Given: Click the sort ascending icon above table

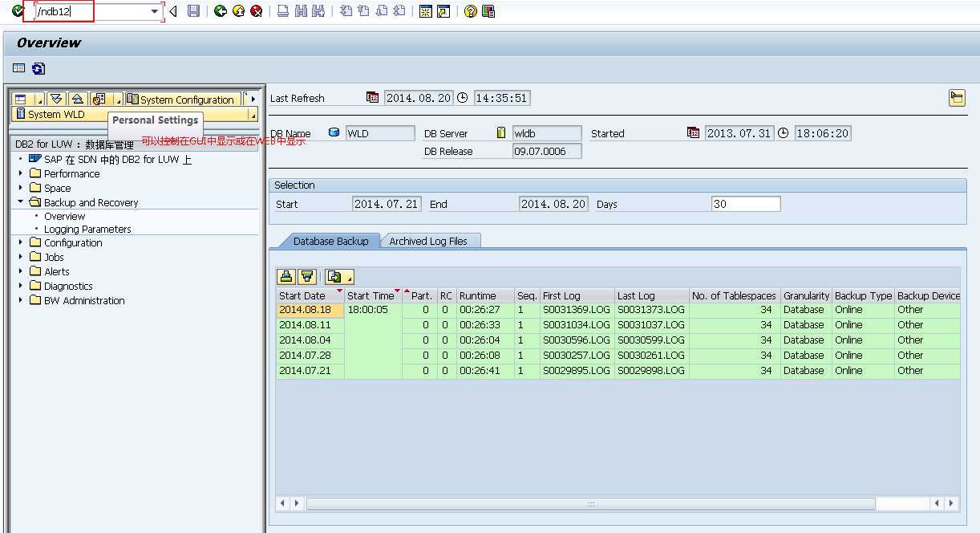Looking at the screenshot, I should [286, 277].
